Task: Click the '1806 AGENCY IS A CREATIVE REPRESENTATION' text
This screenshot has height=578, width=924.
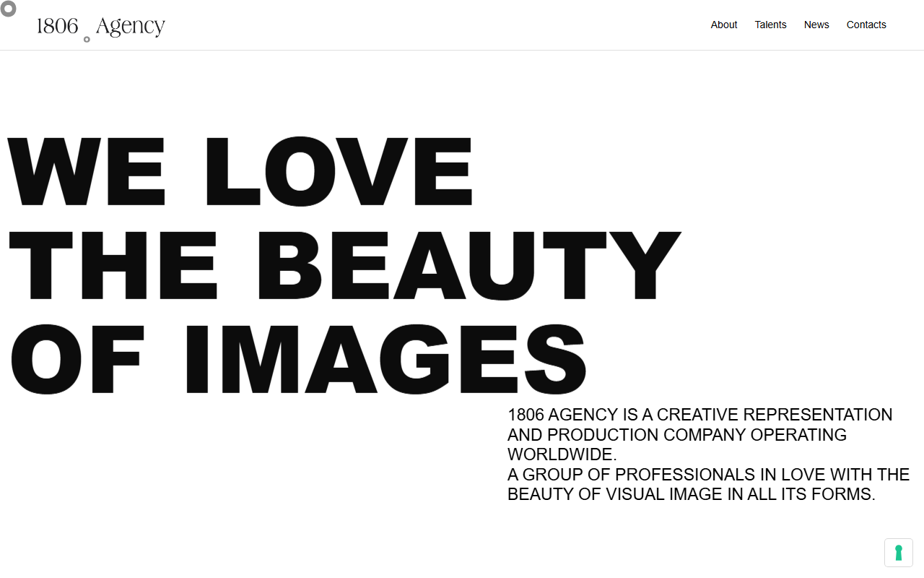Action: pyautogui.click(x=700, y=415)
